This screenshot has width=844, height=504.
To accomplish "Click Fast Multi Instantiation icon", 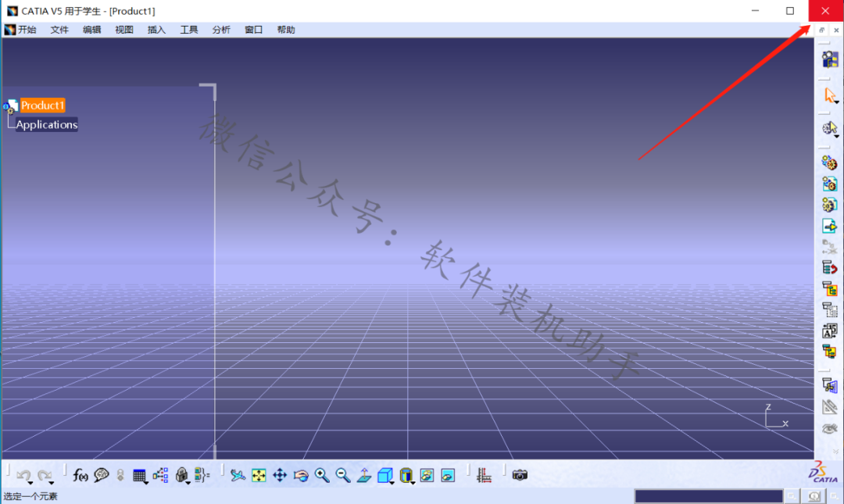I will [829, 352].
